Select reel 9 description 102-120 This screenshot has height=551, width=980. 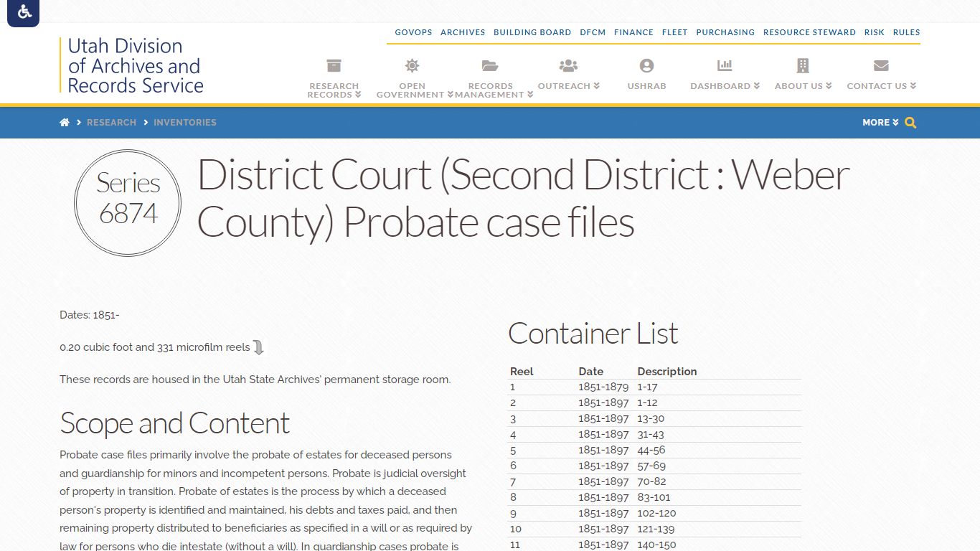pos(656,514)
